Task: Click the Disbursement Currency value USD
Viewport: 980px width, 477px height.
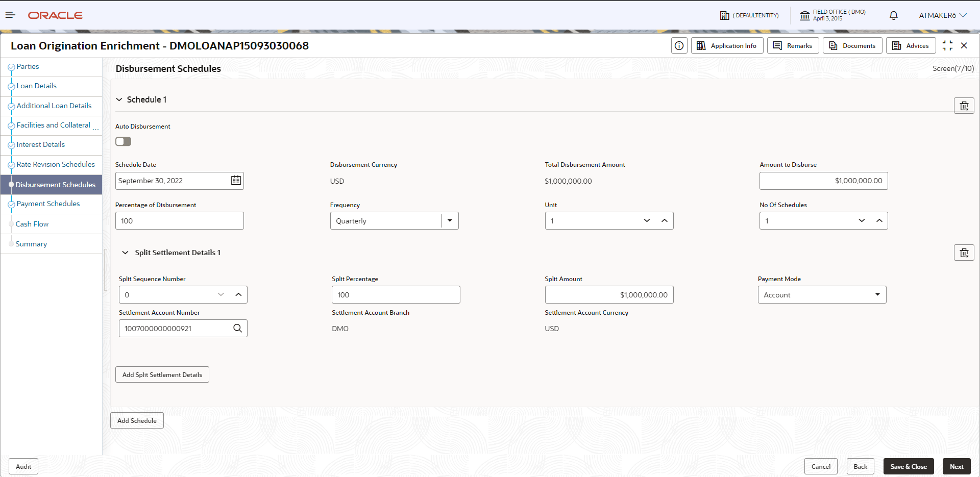Action: 337,181
